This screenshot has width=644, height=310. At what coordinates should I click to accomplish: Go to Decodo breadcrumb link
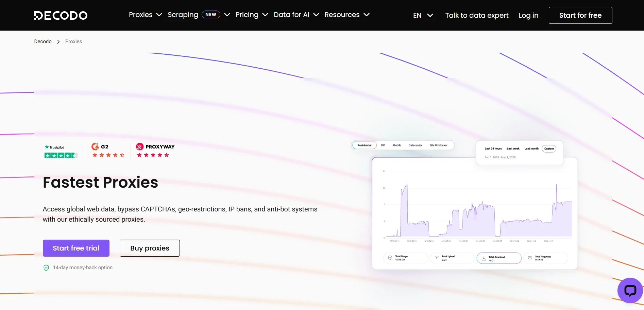(x=43, y=41)
